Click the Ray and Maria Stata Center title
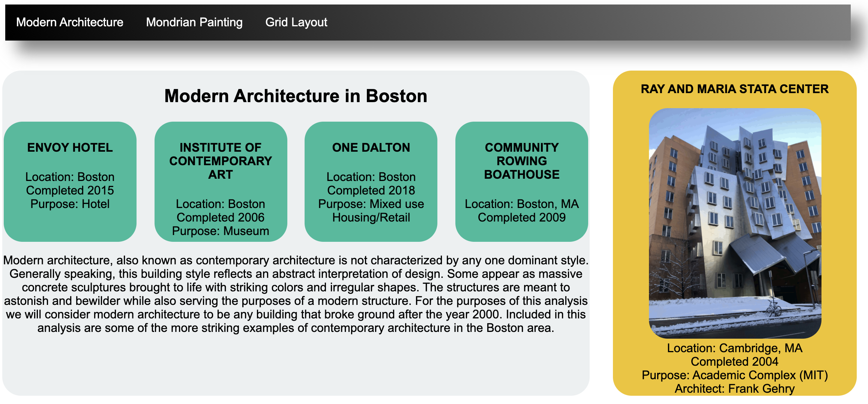 pyautogui.click(x=735, y=89)
